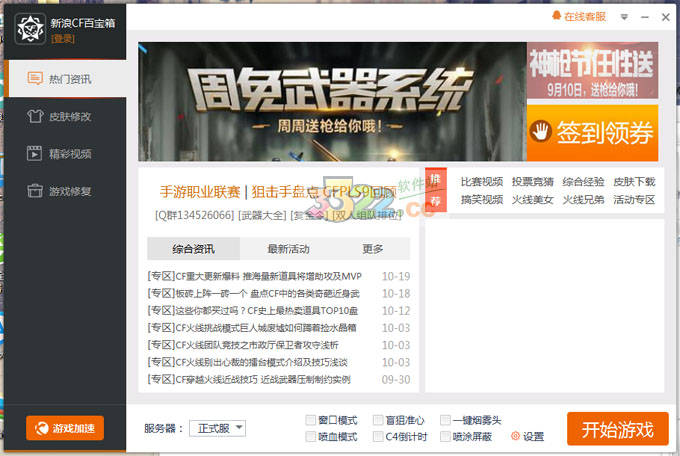Open the 比赛视频 link
The height and width of the screenshot is (456, 680).
(481, 182)
